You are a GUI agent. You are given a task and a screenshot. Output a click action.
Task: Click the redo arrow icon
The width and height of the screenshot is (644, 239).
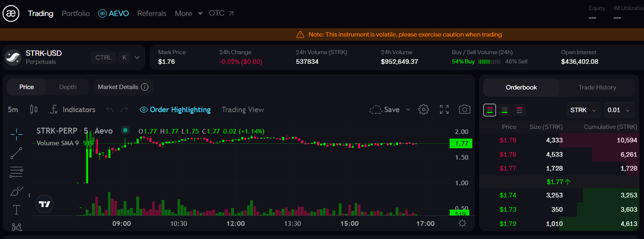coord(124,109)
